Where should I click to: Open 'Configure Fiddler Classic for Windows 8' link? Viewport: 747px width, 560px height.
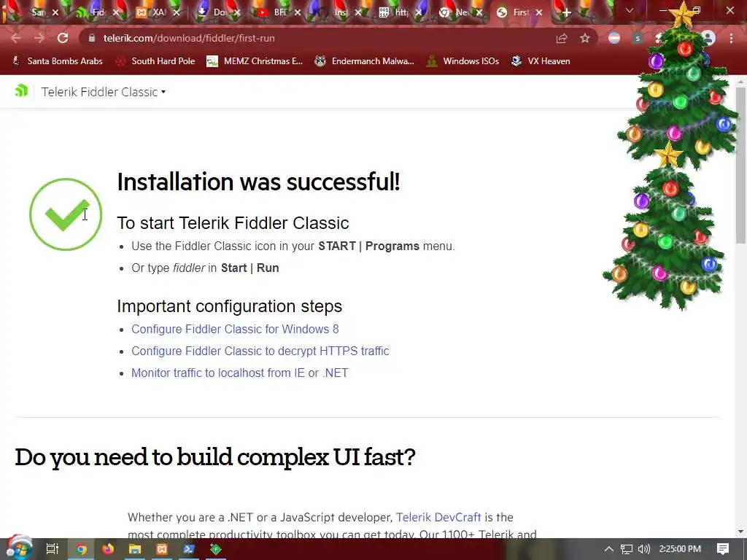[x=235, y=329]
